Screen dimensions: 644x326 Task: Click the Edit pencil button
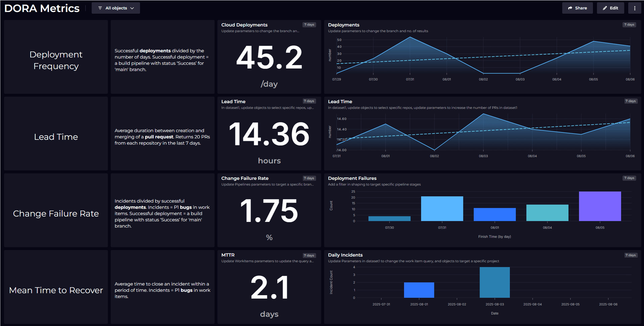coord(610,8)
